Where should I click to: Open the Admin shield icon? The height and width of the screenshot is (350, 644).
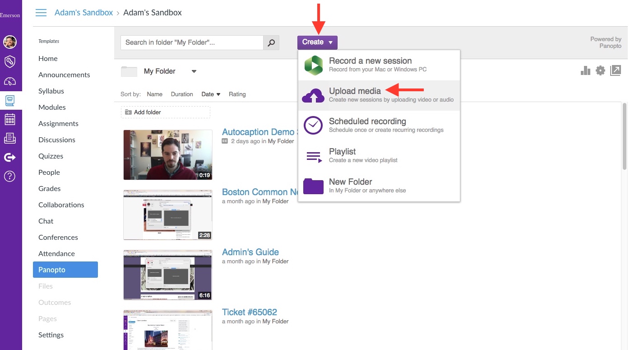(10, 62)
